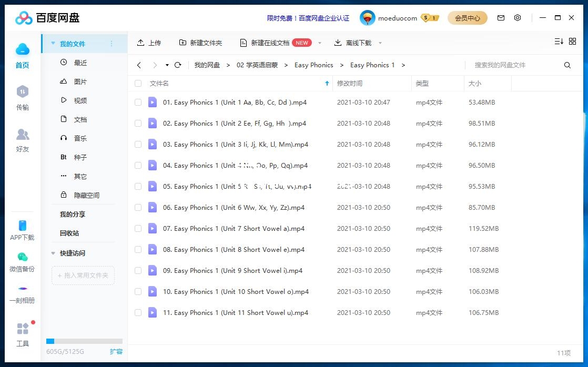Click the 上传 upload button
588x367 pixels.
149,43
